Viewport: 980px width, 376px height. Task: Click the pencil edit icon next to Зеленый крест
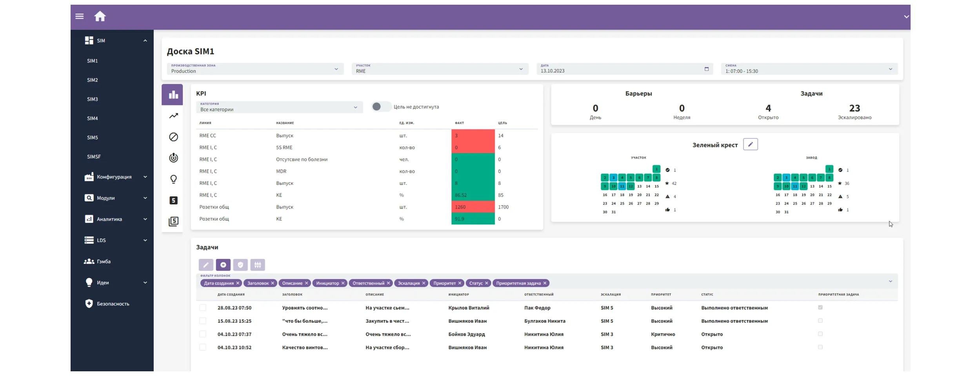[x=750, y=145]
